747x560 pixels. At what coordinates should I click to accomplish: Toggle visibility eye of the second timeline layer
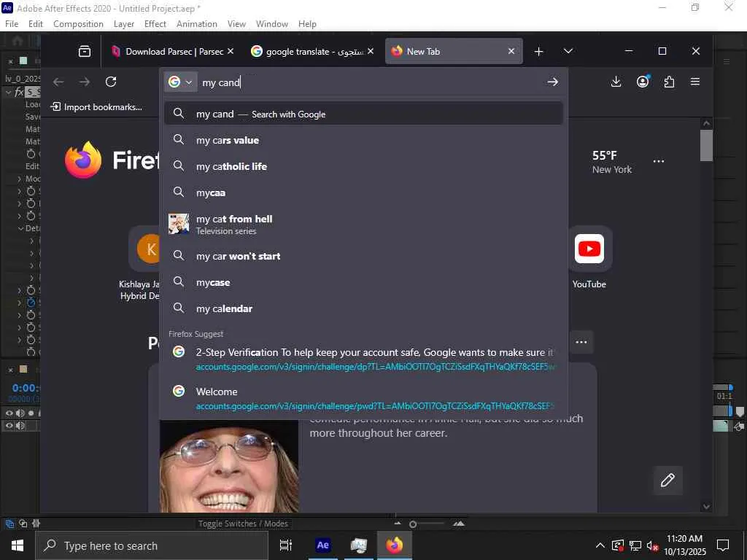click(9, 426)
